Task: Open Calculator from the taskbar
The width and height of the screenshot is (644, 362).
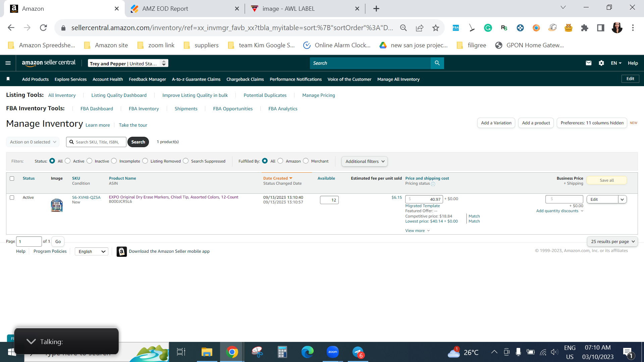Action: [x=282, y=352]
